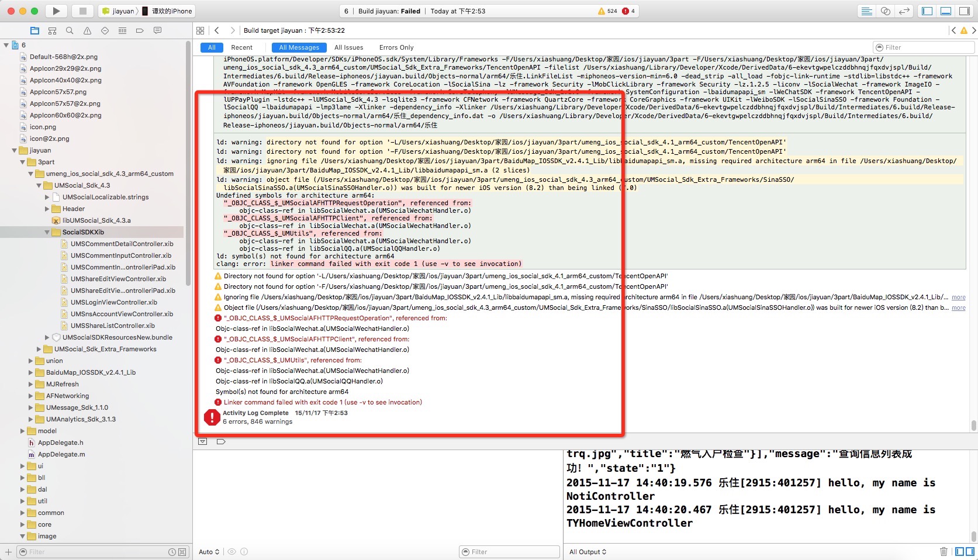Select the Errors Only filter tab

396,47
